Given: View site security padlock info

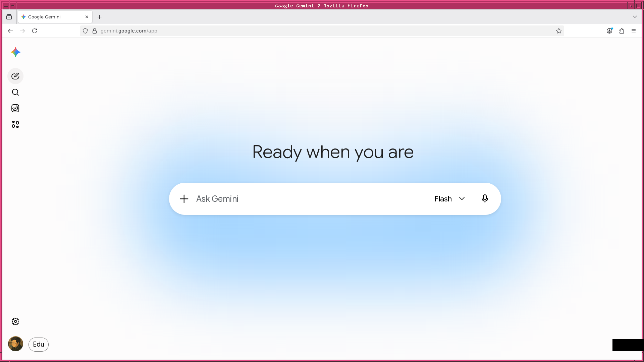Looking at the screenshot, I should pos(95,31).
